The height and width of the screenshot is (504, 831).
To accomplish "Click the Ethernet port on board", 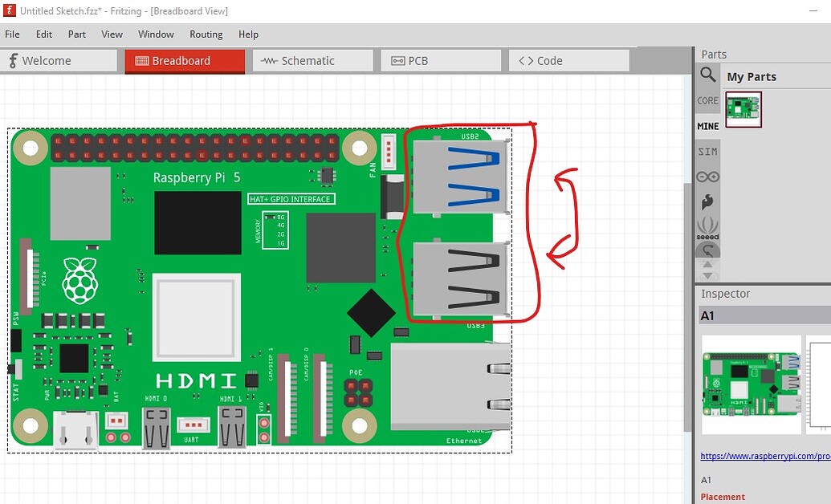I will click(450, 386).
